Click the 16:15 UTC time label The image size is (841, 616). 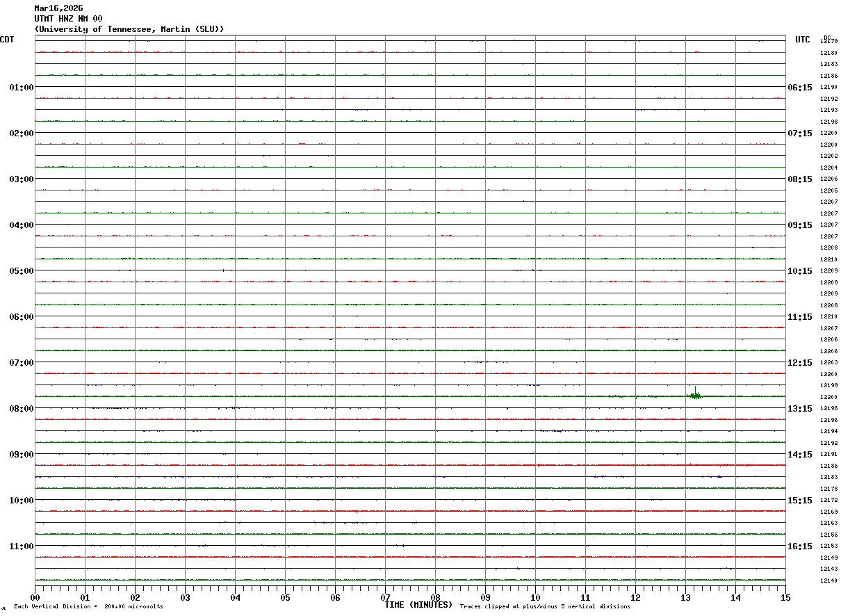799,546
